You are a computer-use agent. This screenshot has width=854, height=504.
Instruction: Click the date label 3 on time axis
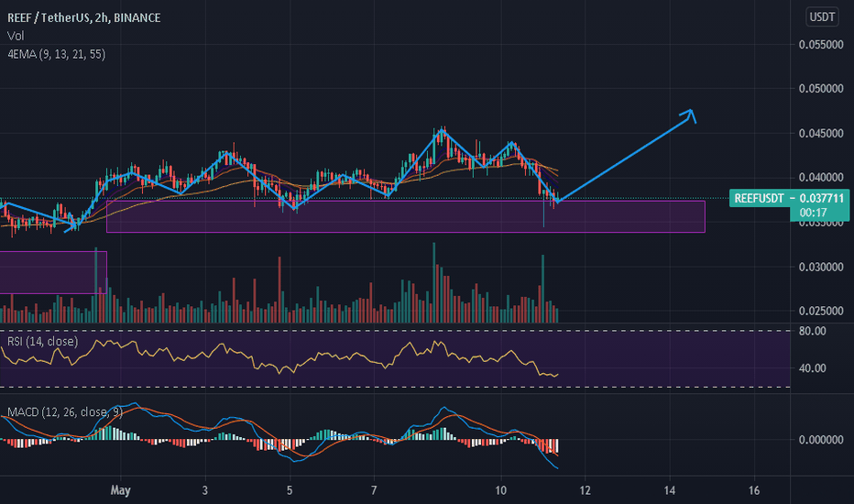[x=204, y=490]
